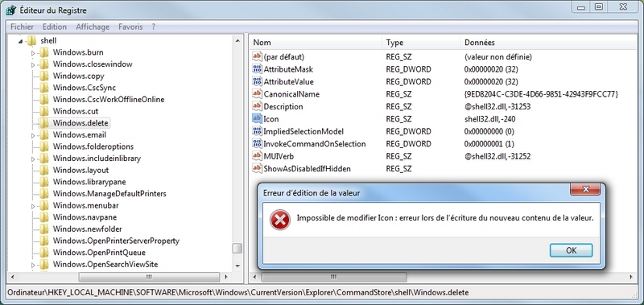Expand the Windows.burn tree node
Viewport: 644px width, 305px height.
coord(34,53)
